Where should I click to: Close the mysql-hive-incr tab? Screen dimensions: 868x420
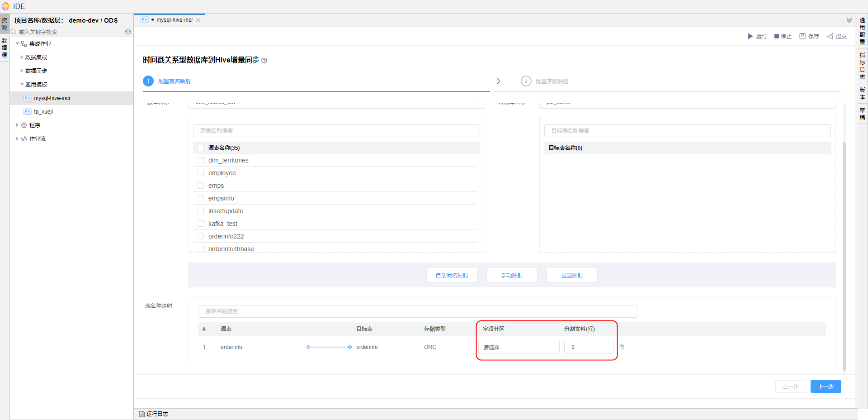[198, 20]
